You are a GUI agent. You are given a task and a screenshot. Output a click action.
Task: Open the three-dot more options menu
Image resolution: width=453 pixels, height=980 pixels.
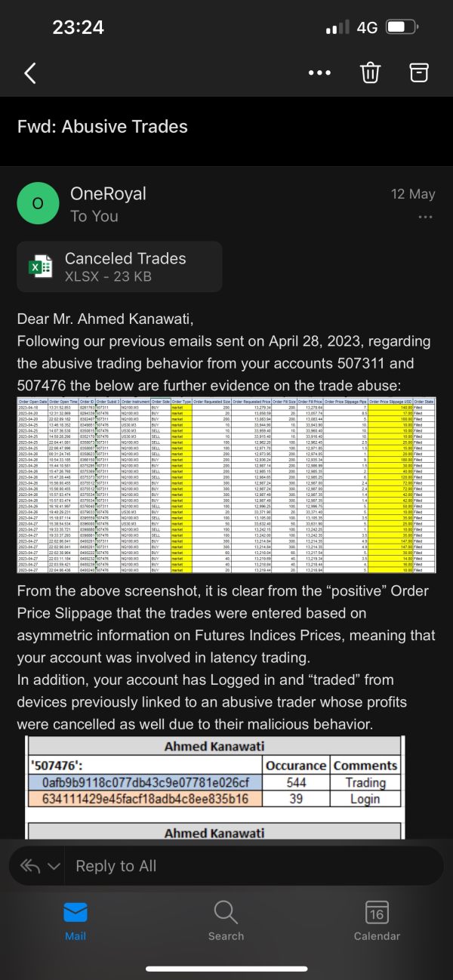[319, 73]
